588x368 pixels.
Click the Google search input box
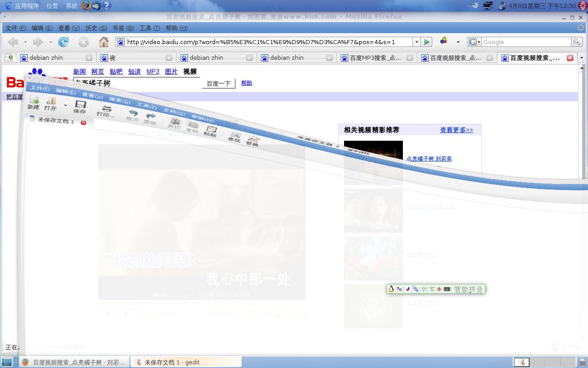coord(526,42)
